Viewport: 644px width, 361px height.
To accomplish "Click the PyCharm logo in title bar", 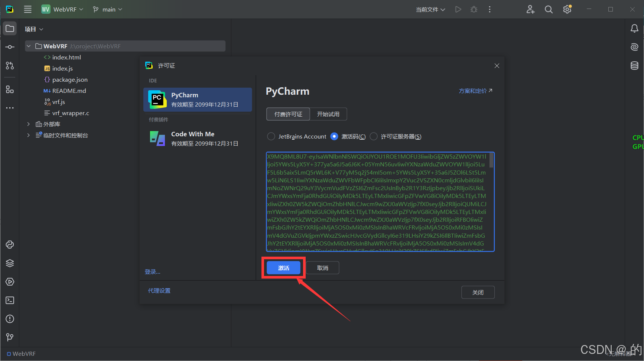I will pyautogui.click(x=10, y=9).
